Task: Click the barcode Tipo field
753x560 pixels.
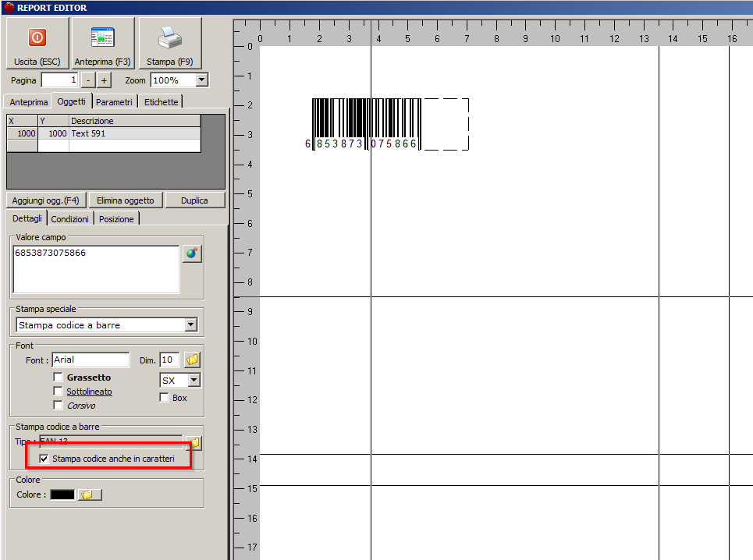Action: [x=111, y=441]
